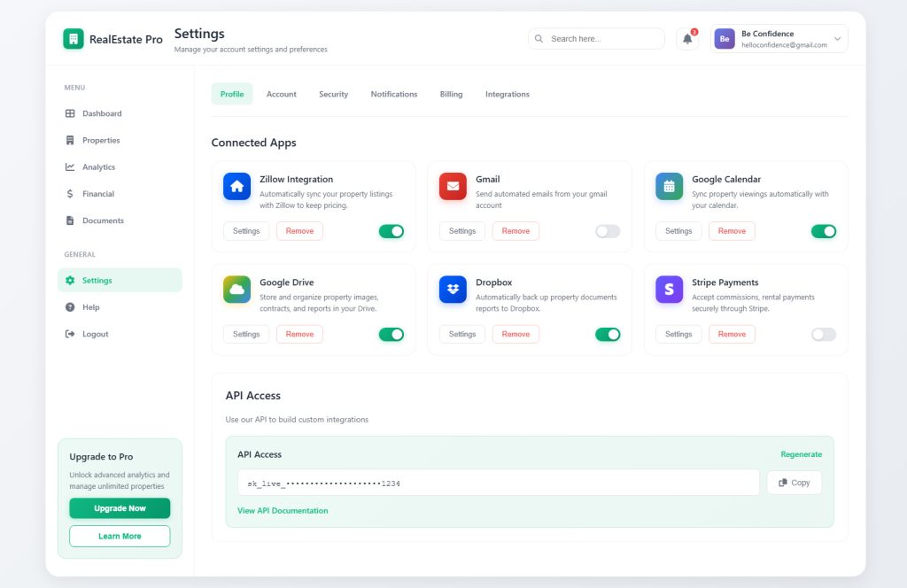The height and width of the screenshot is (588, 907).
Task: Open Analytics in the sidebar
Action: 120,166
